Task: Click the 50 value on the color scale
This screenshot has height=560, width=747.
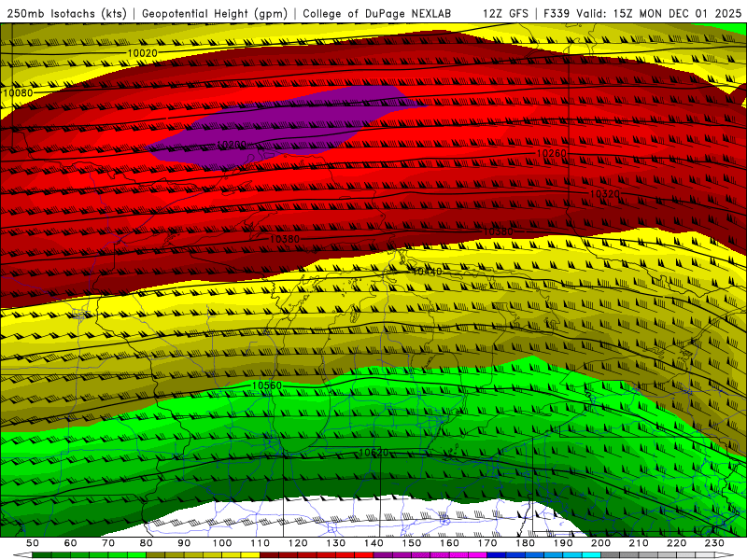Action: [x=33, y=543]
